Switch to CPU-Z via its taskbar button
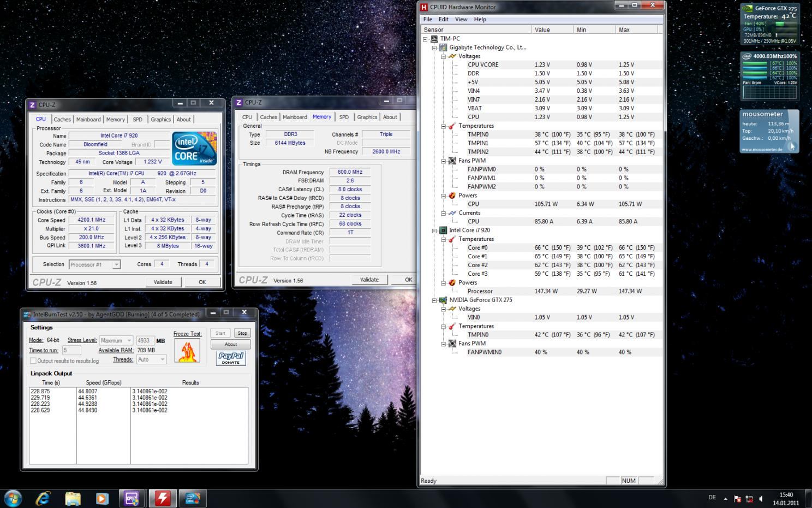812x508 pixels. tap(132, 498)
